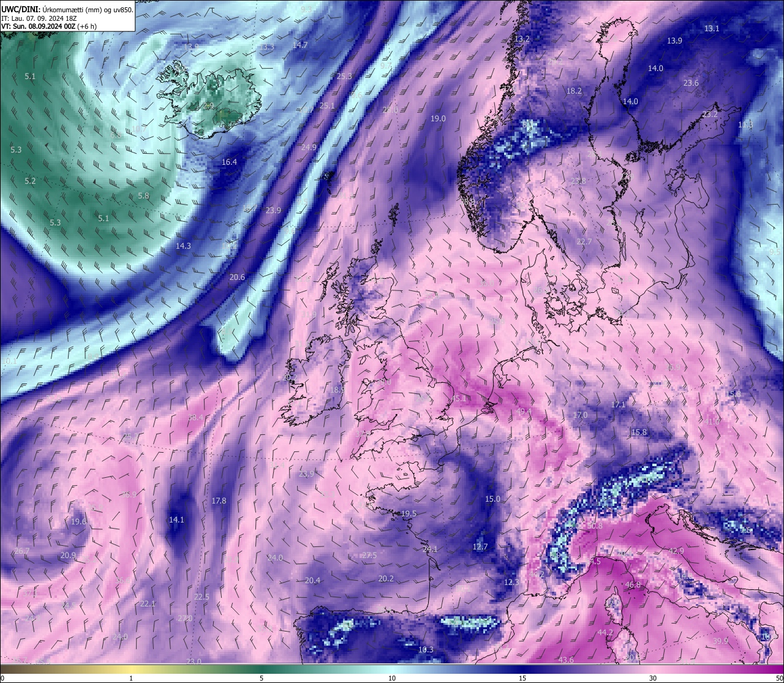This screenshot has width=784, height=683.
Task: Click the map value '42.9' over Italy
Action: coord(676,551)
